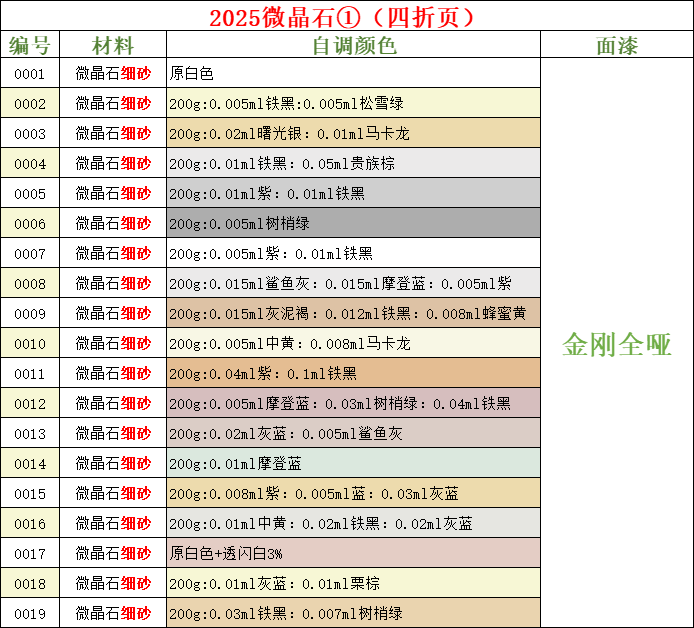The image size is (694, 628).
Task: Click the merged cell 金刚全哑
Action: tap(616, 344)
